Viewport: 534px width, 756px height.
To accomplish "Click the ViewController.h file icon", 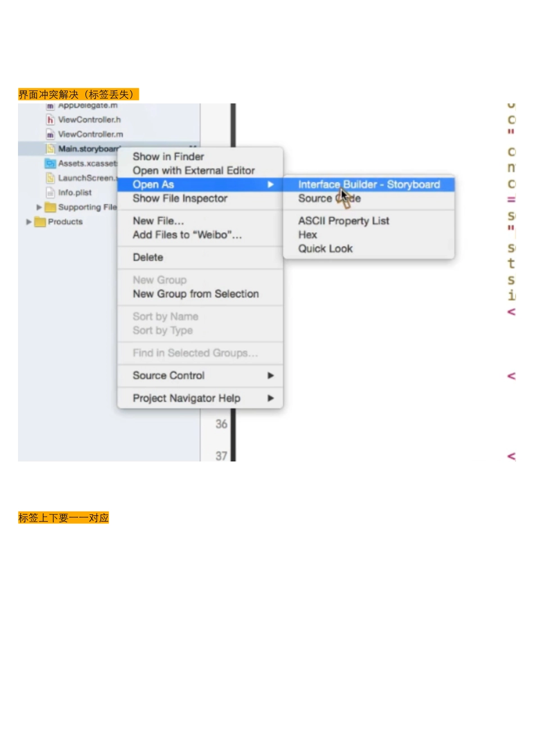I will (x=50, y=120).
